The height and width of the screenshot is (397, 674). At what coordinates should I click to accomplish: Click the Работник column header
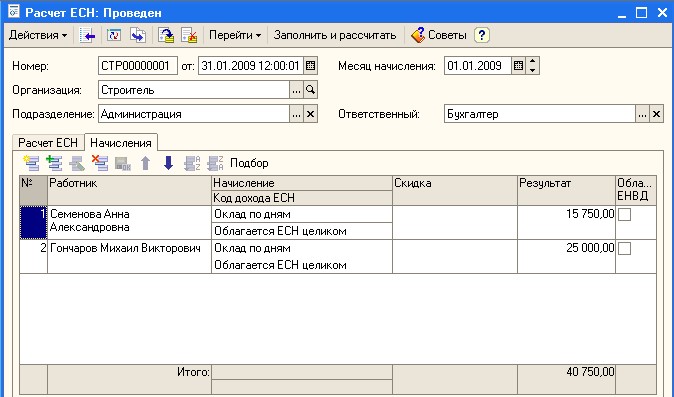click(129, 190)
